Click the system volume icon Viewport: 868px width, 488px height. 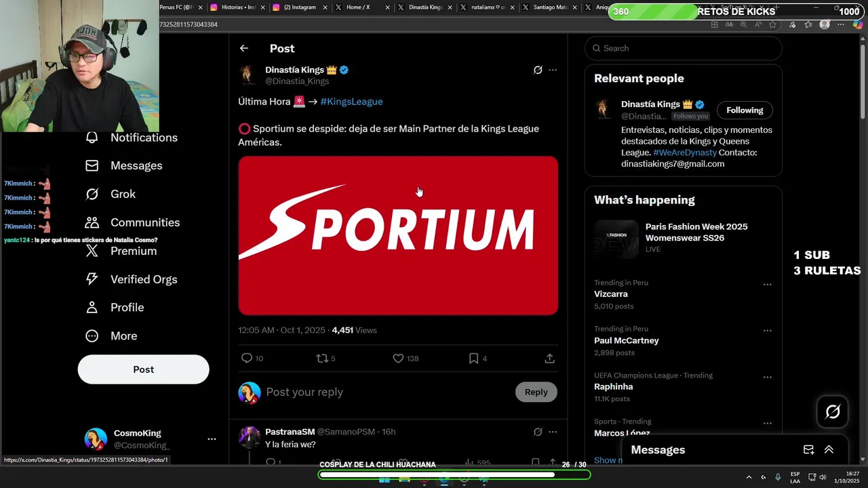tap(822, 477)
